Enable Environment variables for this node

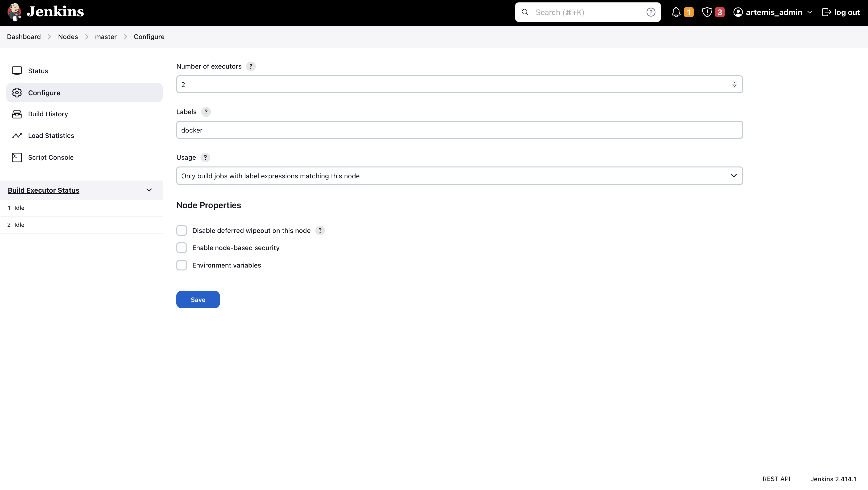click(182, 265)
